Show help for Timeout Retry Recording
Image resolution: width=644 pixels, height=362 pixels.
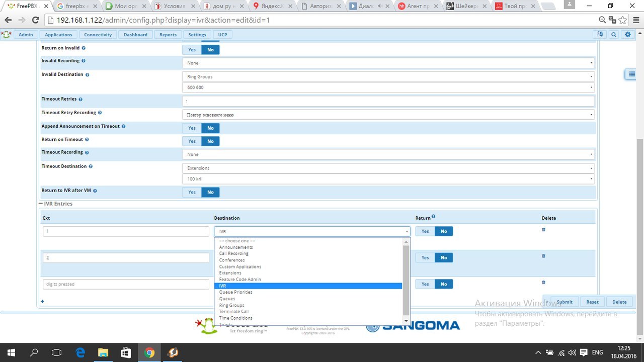(x=100, y=113)
